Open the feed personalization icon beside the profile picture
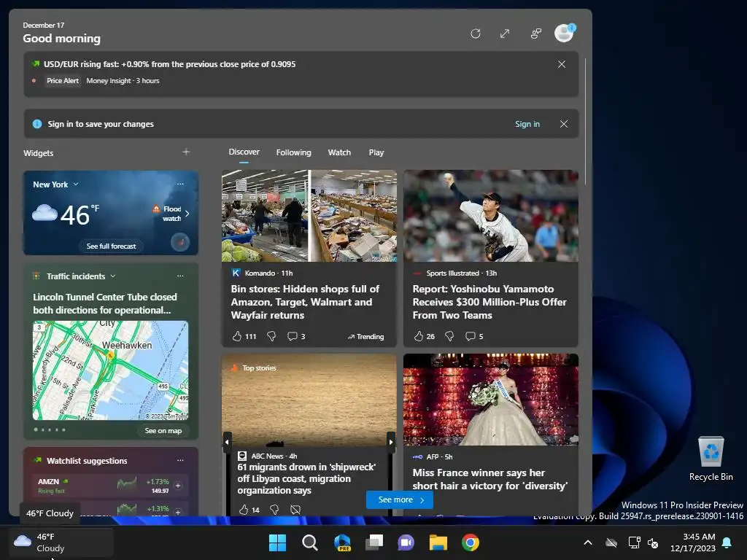Screen dimensions: 747x560 (536, 34)
